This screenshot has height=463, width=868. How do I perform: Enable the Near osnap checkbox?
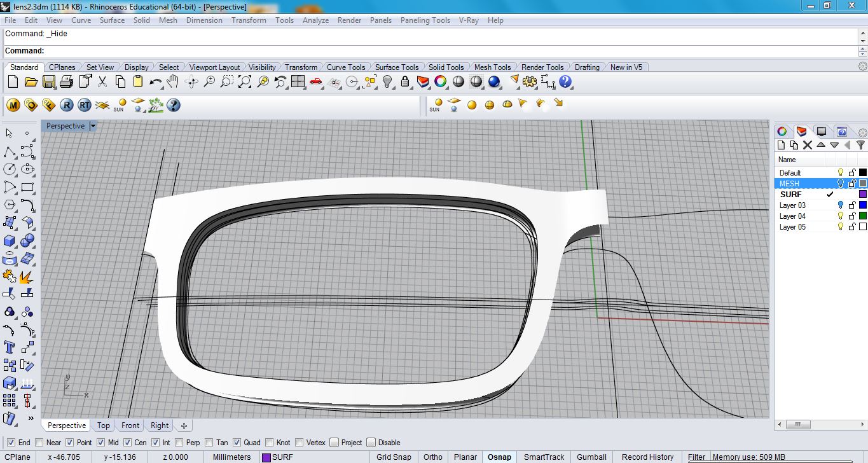39,443
